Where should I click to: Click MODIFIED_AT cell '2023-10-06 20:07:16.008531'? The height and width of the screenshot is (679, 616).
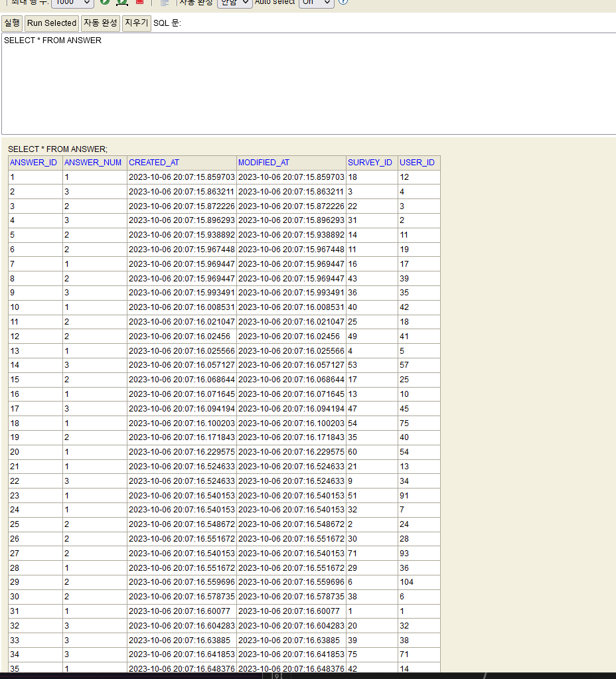291,307
